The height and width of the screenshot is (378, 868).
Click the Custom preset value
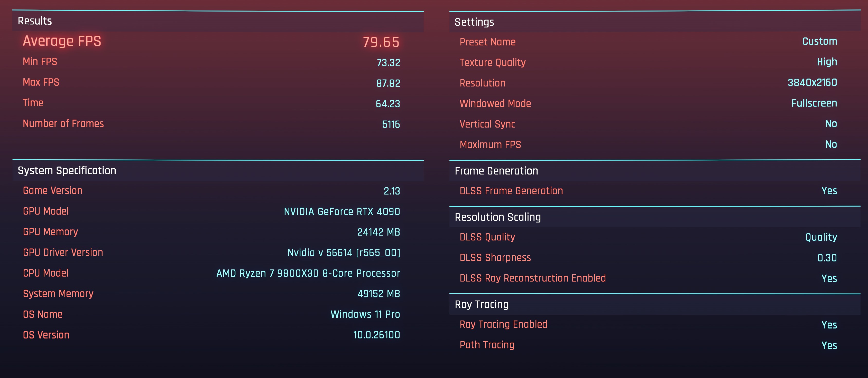click(819, 41)
